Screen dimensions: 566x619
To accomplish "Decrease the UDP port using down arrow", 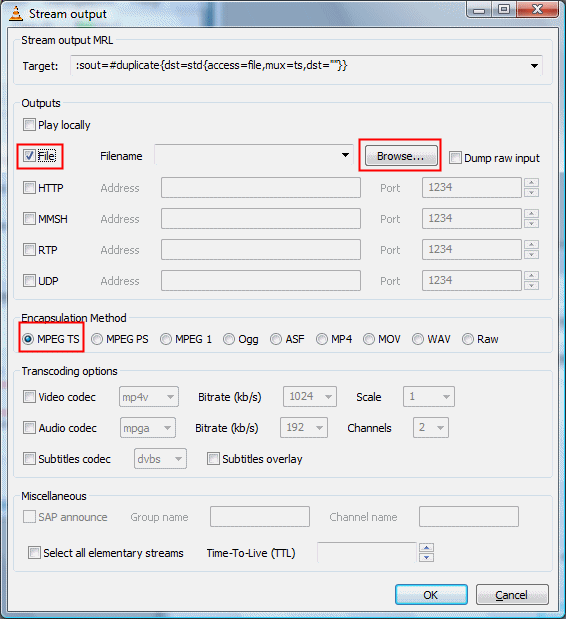I will pyautogui.click(x=532, y=285).
